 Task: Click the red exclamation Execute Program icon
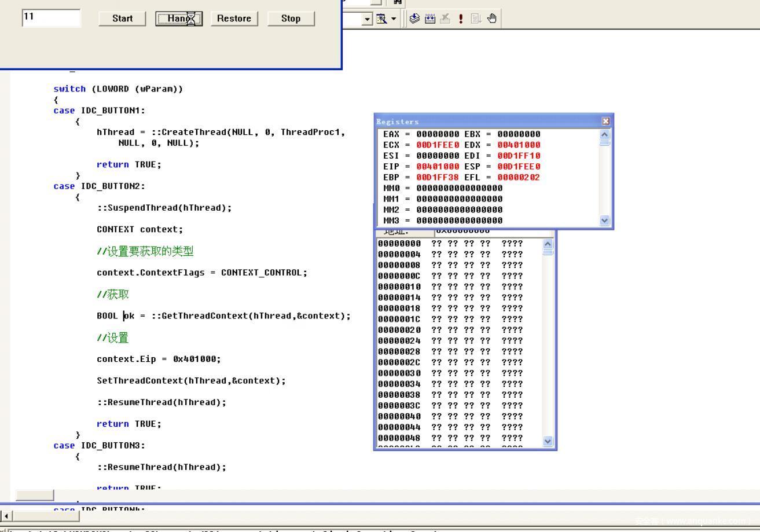pos(460,18)
